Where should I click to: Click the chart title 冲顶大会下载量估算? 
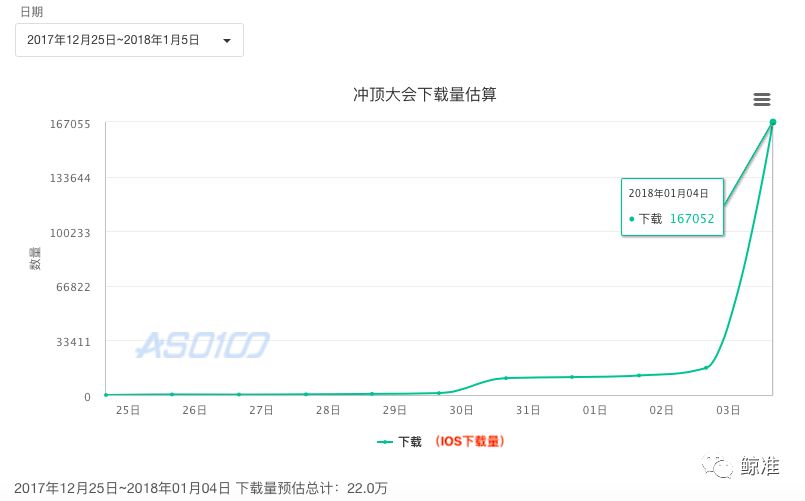point(425,94)
